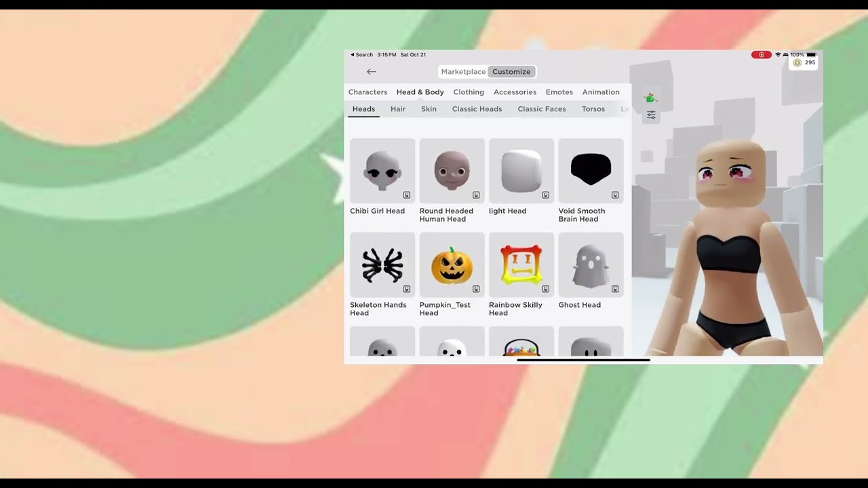
Task: Click badge icon on Skeleton Hands Head
Action: (407, 289)
